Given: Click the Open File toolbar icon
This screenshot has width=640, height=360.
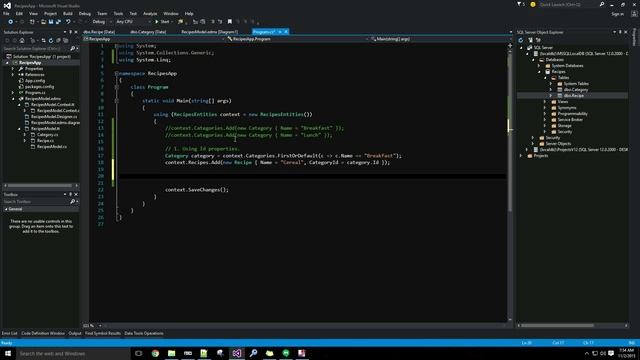Looking at the screenshot, I should tap(43, 22).
